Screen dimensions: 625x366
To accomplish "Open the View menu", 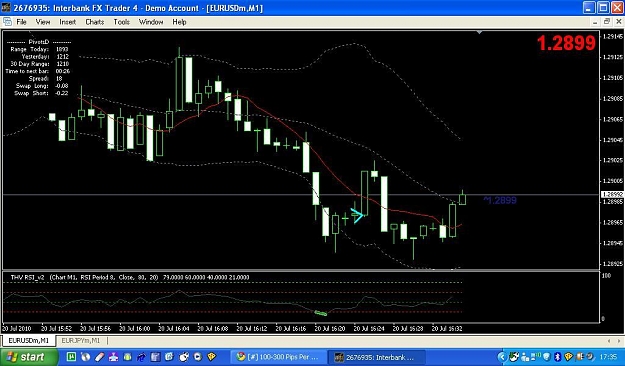I will [x=43, y=22].
